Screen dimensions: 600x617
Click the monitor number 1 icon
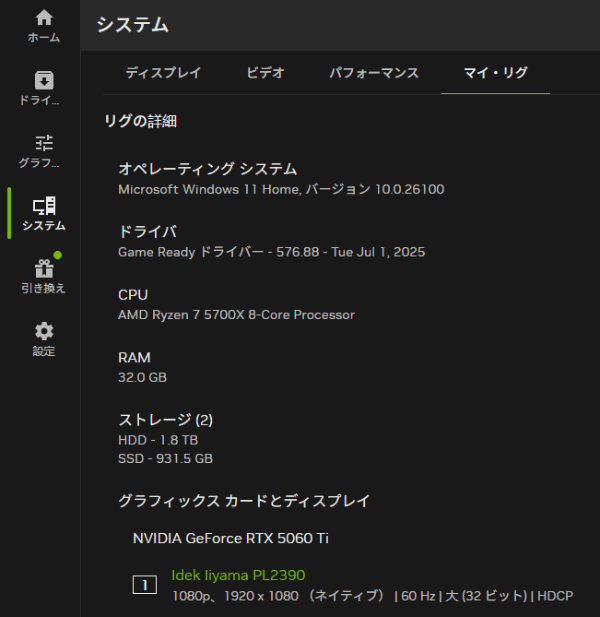[145, 585]
